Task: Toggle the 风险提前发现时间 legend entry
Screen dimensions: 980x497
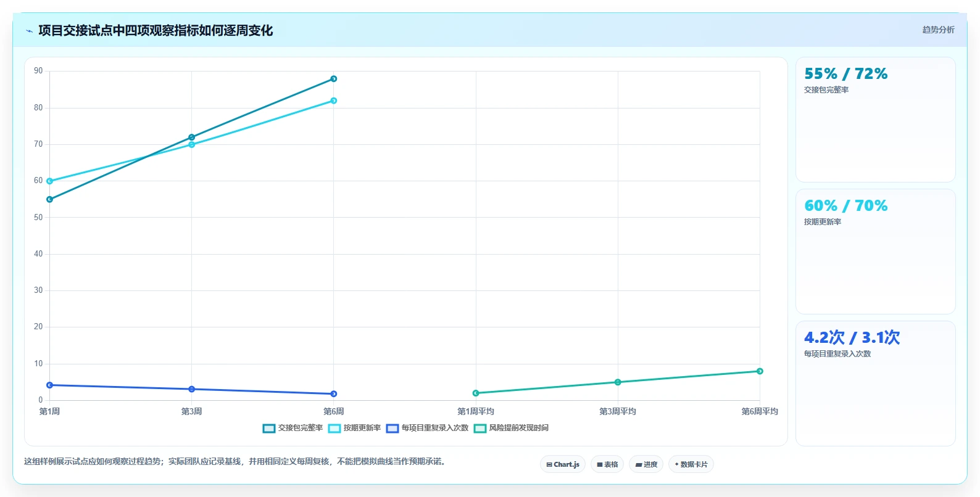Action: pyautogui.click(x=511, y=428)
